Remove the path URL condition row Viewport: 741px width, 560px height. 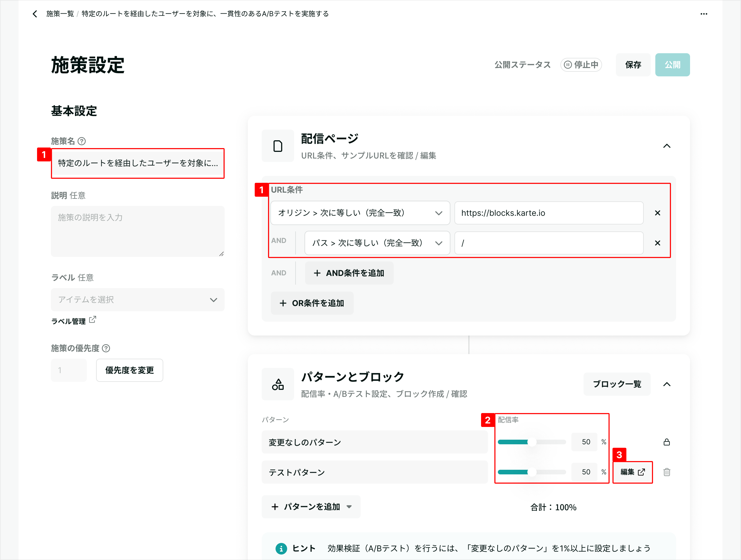(657, 243)
